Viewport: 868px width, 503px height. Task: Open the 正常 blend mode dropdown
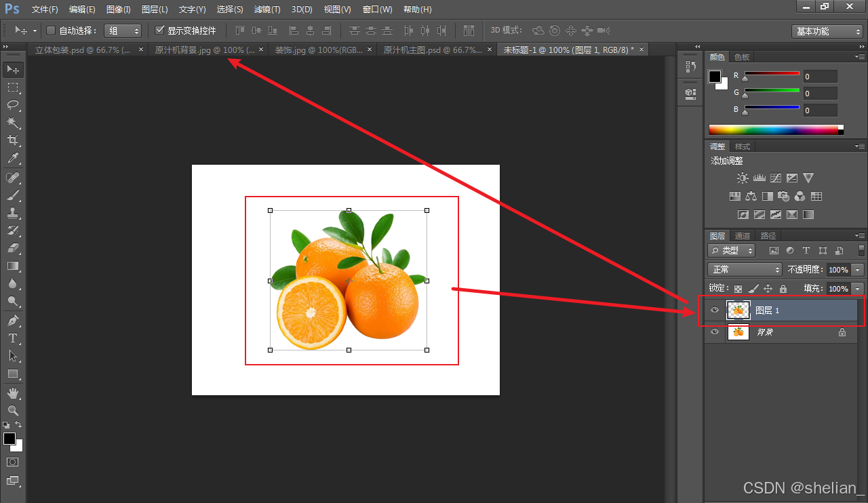[745, 269]
